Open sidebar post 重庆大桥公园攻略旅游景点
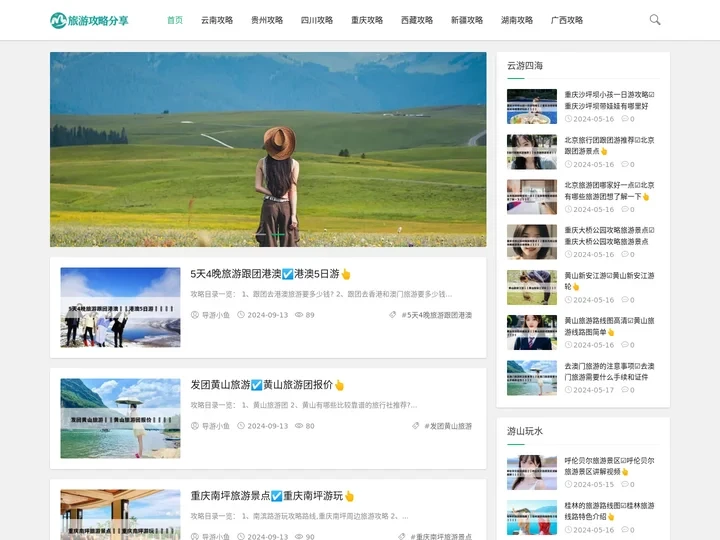This screenshot has height=540, width=720. pyautogui.click(x=609, y=236)
